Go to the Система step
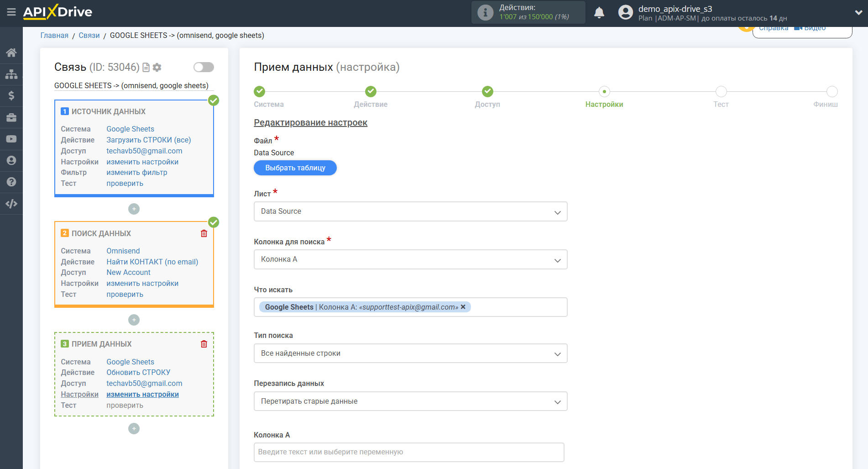Viewport: 868px width, 469px height. [x=259, y=92]
